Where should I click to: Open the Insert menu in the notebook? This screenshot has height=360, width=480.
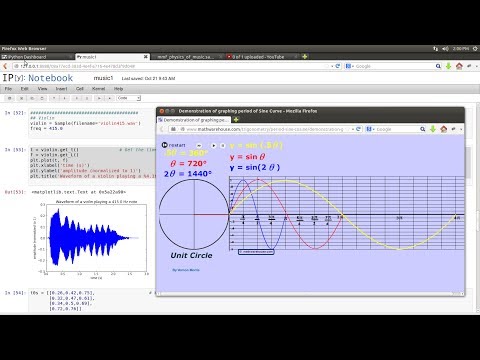pyautogui.click(x=61, y=89)
